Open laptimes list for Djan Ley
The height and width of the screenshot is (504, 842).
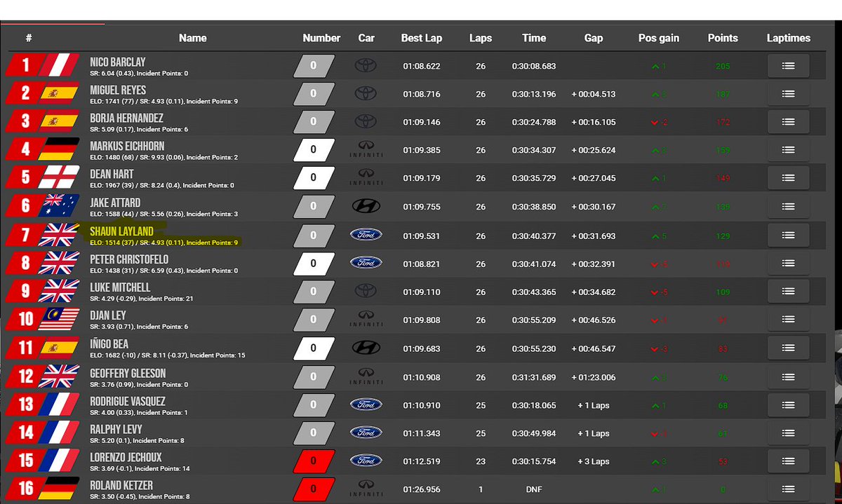point(788,320)
